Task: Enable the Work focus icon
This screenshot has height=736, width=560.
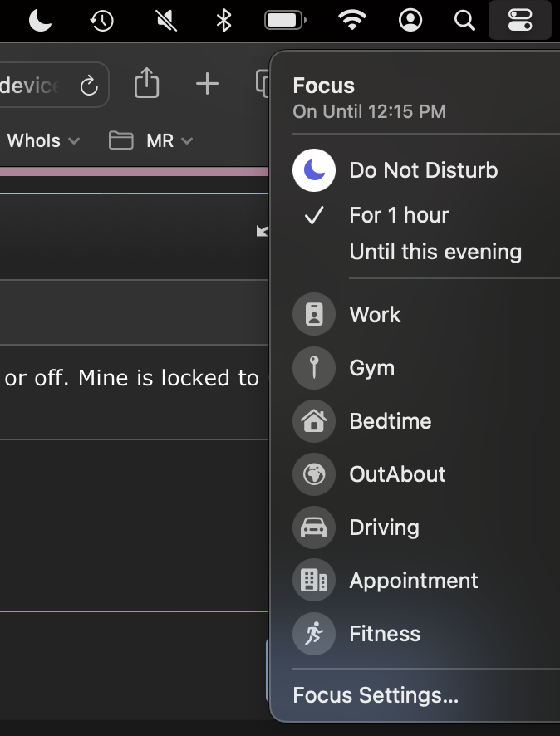Action: (x=314, y=314)
